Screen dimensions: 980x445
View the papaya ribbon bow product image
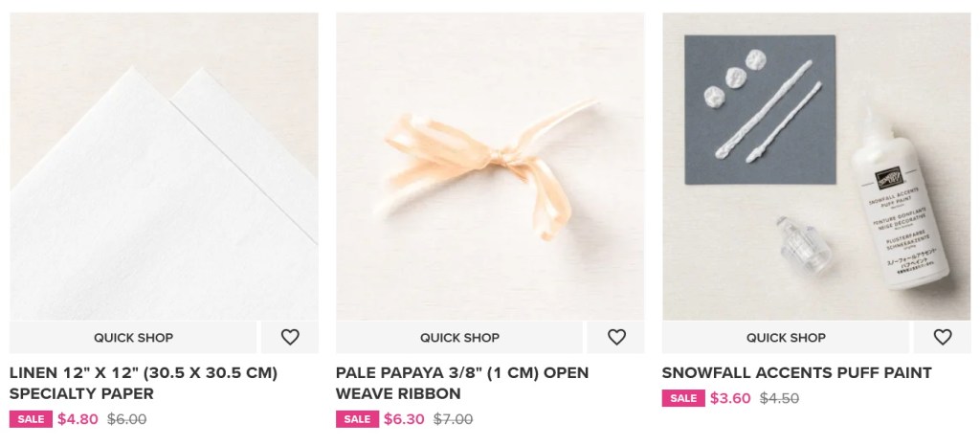point(490,167)
